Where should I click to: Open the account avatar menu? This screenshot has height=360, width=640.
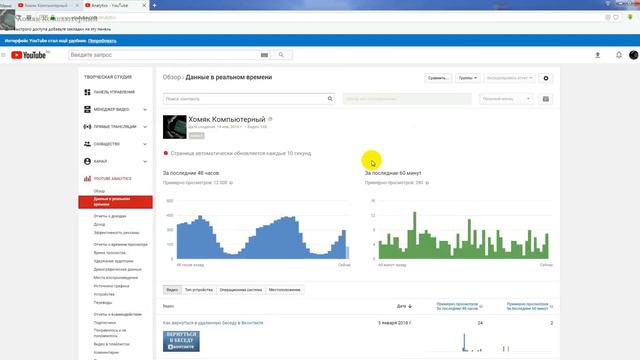point(633,55)
